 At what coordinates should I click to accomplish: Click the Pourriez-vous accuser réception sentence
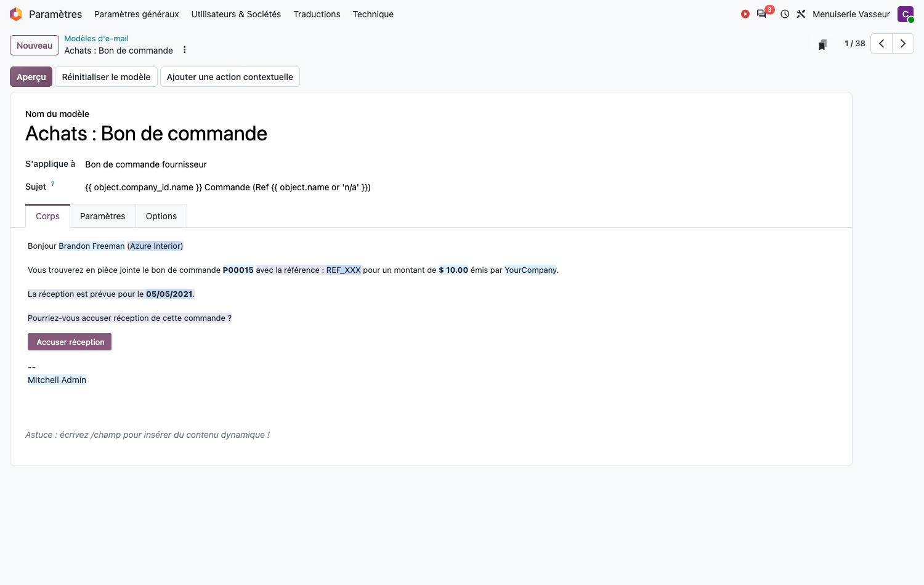(x=129, y=318)
